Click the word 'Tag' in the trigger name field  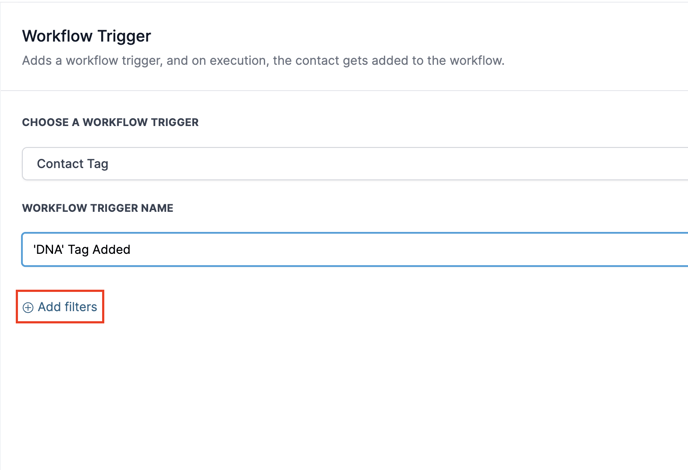click(x=79, y=250)
